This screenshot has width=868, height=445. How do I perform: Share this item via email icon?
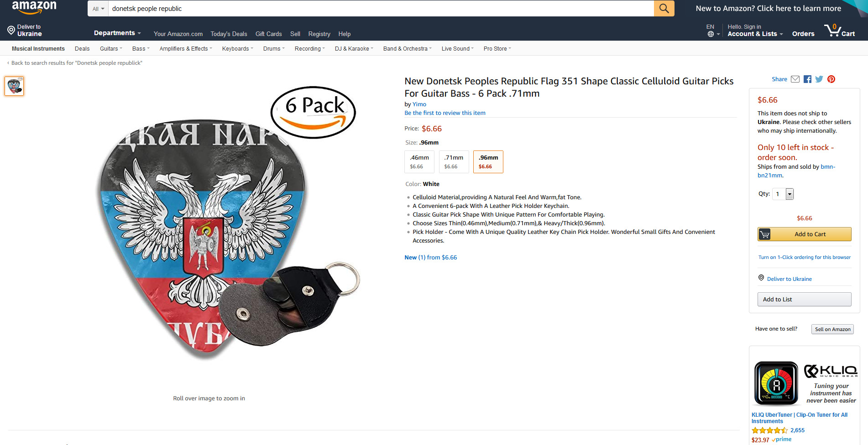pyautogui.click(x=795, y=79)
